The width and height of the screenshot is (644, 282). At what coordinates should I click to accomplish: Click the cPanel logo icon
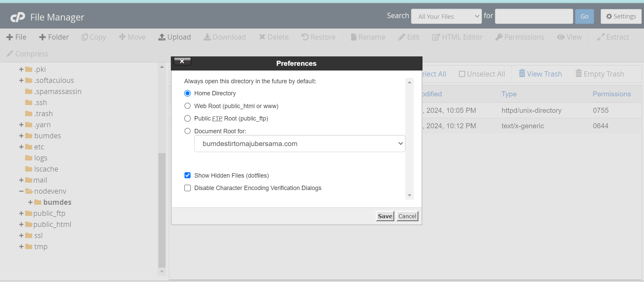(x=17, y=17)
